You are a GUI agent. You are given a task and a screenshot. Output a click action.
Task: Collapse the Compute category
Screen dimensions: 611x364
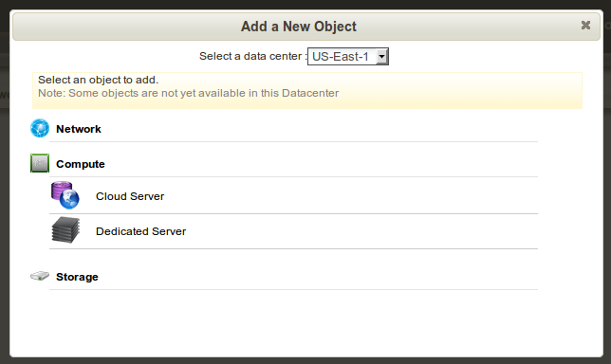81,164
